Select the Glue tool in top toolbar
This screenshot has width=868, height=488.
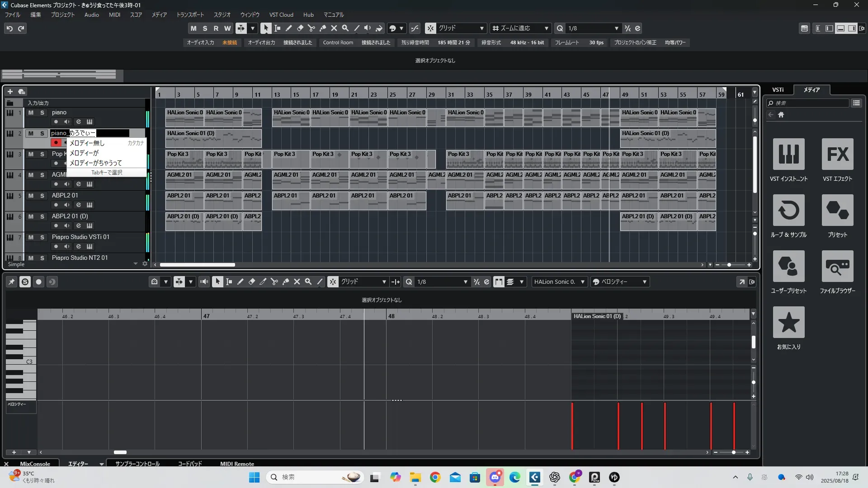pyautogui.click(x=322, y=28)
